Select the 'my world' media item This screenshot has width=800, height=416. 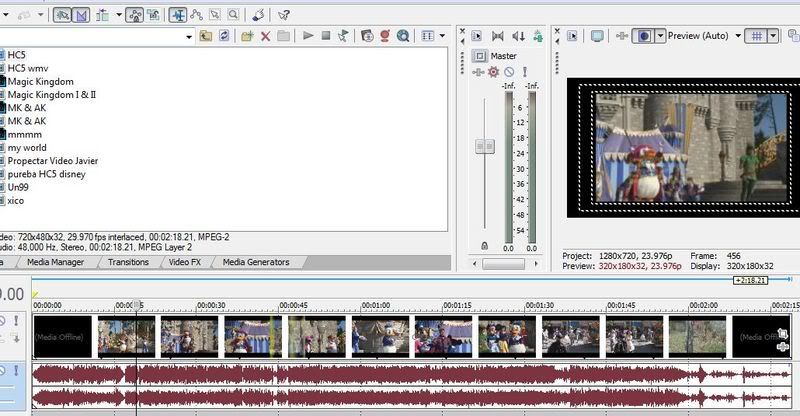click(27, 148)
